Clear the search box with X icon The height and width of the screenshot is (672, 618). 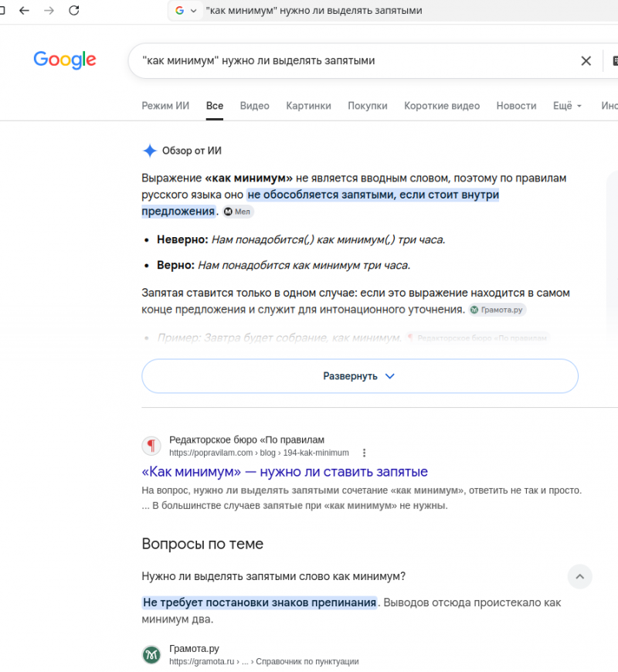point(586,61)
